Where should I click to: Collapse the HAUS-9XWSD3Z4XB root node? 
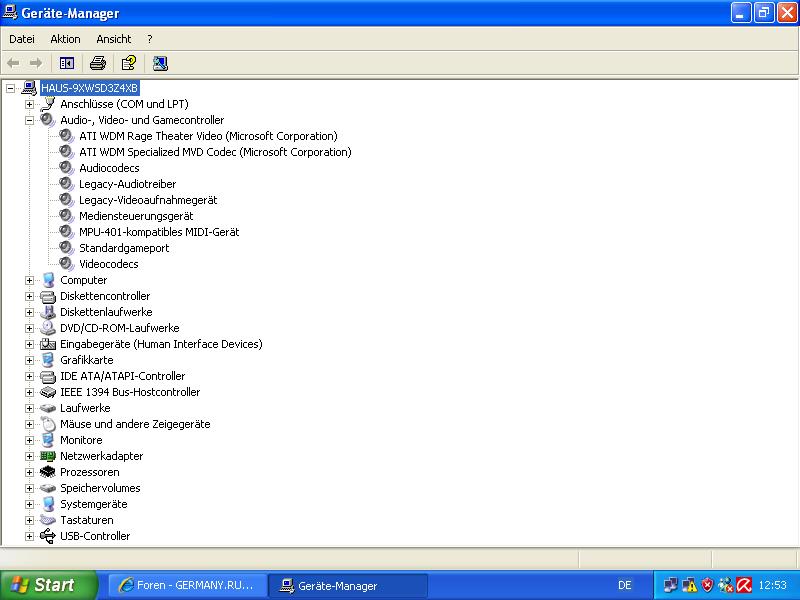[10, 88]
